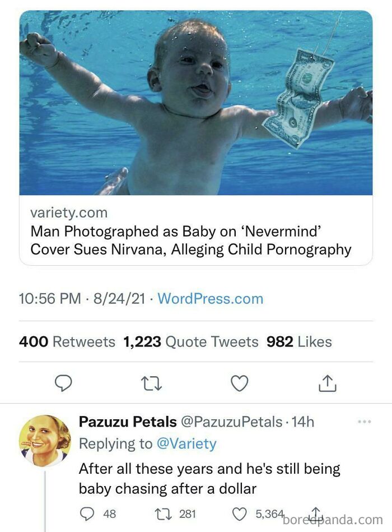Reply to Pazuzu Petals' comment
392x532 pixels.
(87, 514)
